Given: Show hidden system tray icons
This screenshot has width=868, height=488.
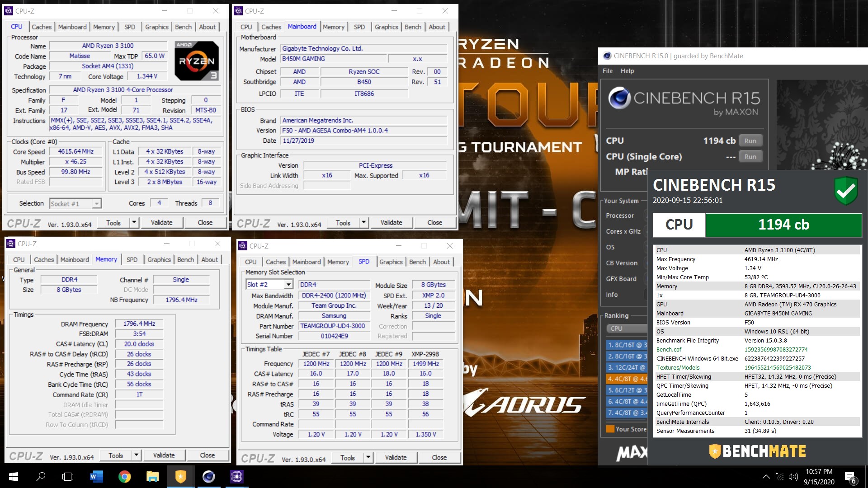Looking at the screenshot, I should point(766,477).
